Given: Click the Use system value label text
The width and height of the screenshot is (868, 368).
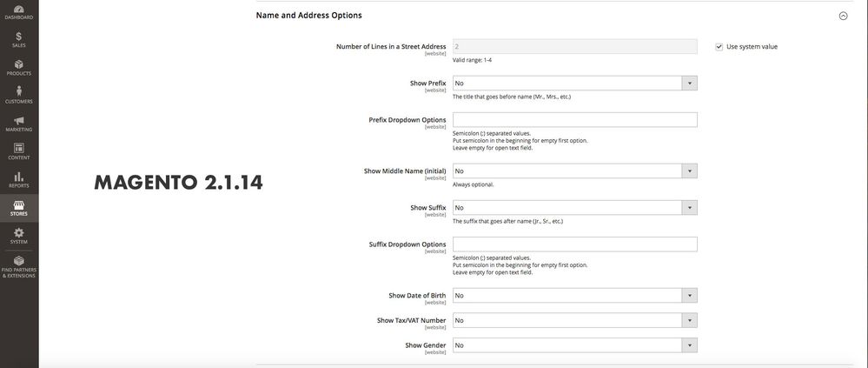Looking at the screenshot, I should 752,47.
